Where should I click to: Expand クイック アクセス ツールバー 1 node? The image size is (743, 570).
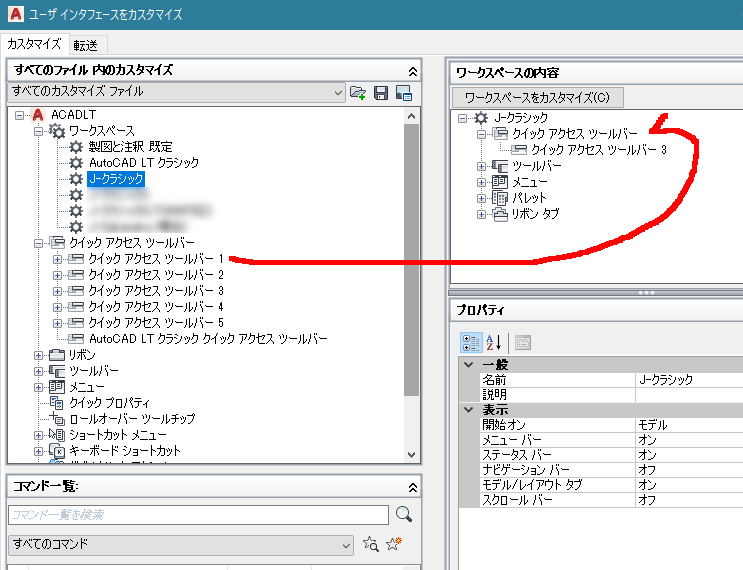(57, 259)
